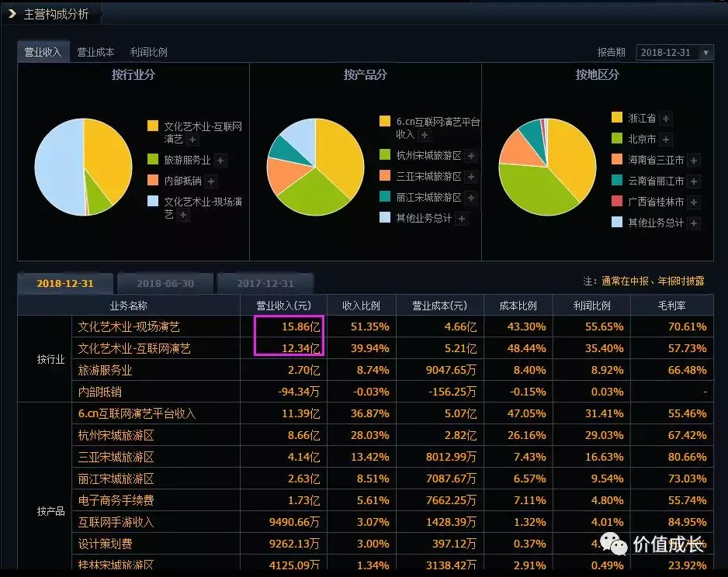
Task: Click the plus icon beside 云南省丽江市
Action: [x=693, y=179]
